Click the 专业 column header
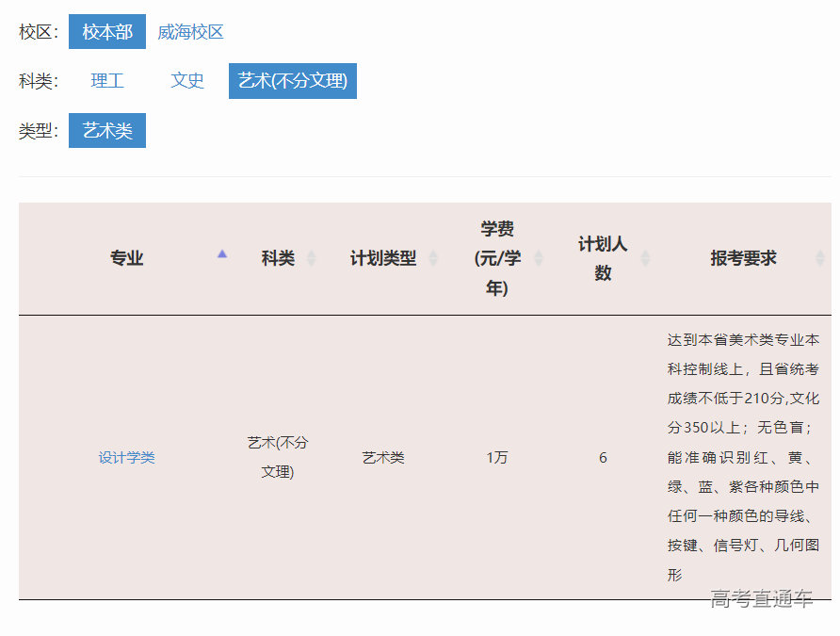This screenshot has width=840, height=636. pyautogui.click(x=126, y=257)
